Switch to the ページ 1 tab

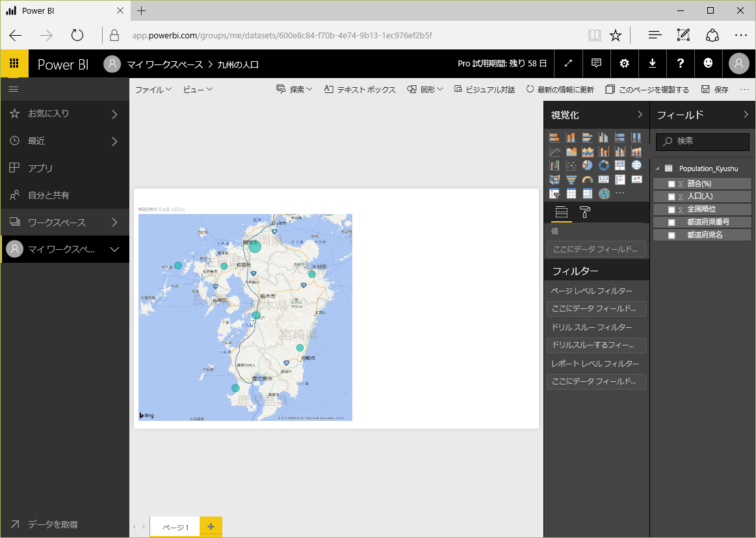pos(175,527)
